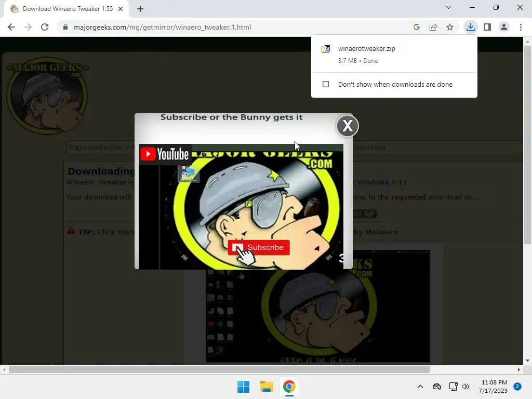Screen dimensions: 532x399
Task: Open the clock showing 11:08 PM
Action: [x=494, y=387]
